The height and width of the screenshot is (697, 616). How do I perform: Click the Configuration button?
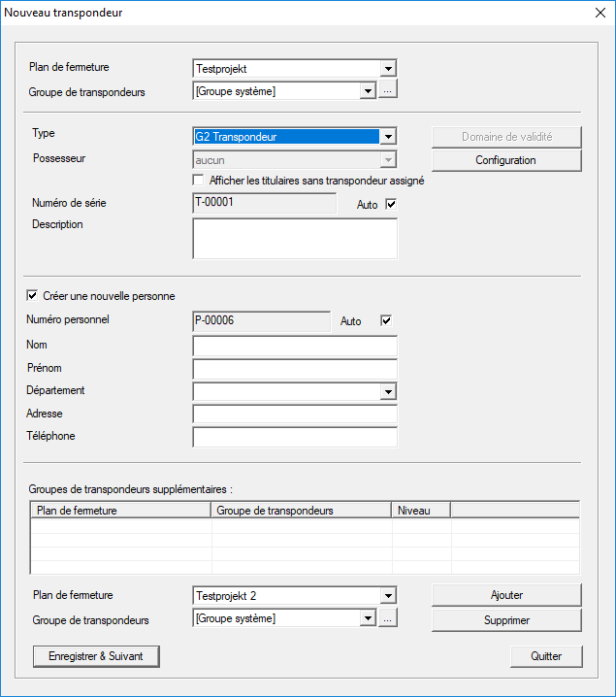pyautogui.click(x=505, y=160)
